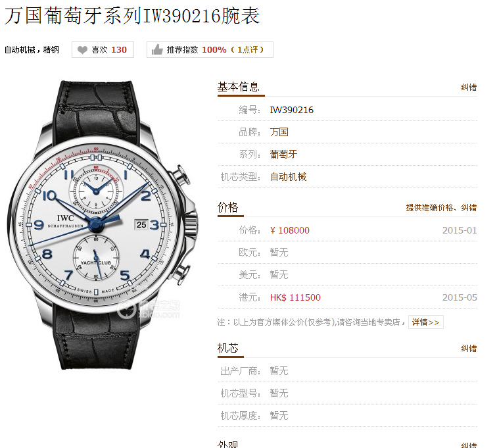
Task: Click the IWC watch product image
Action: pyautogui.click(x=101, y=224)
